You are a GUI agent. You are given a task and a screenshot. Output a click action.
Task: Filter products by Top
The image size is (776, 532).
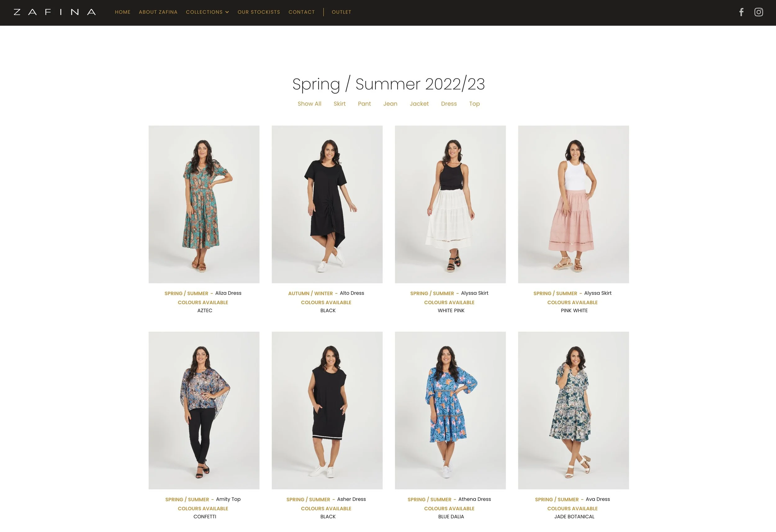pos(474,104)
